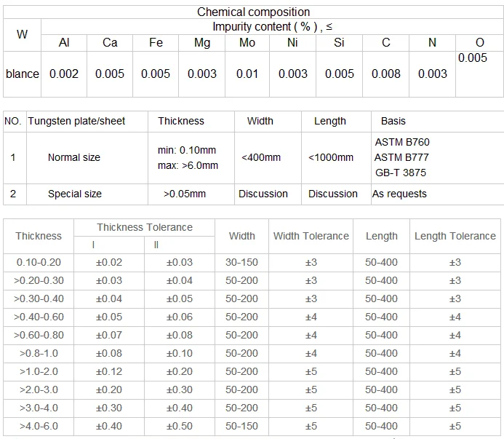This screenshot has width=504, height=439.
Task: Click the Chemical composition table title
Action: coord(253,12)
